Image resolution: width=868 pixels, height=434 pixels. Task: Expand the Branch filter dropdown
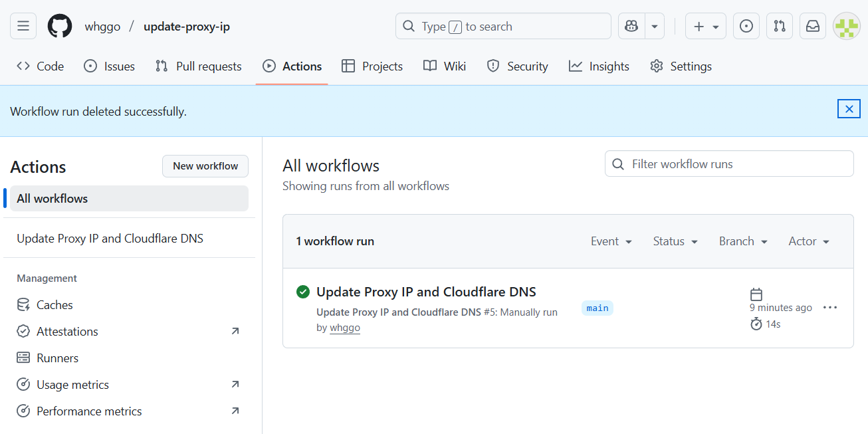coord(743,241)
